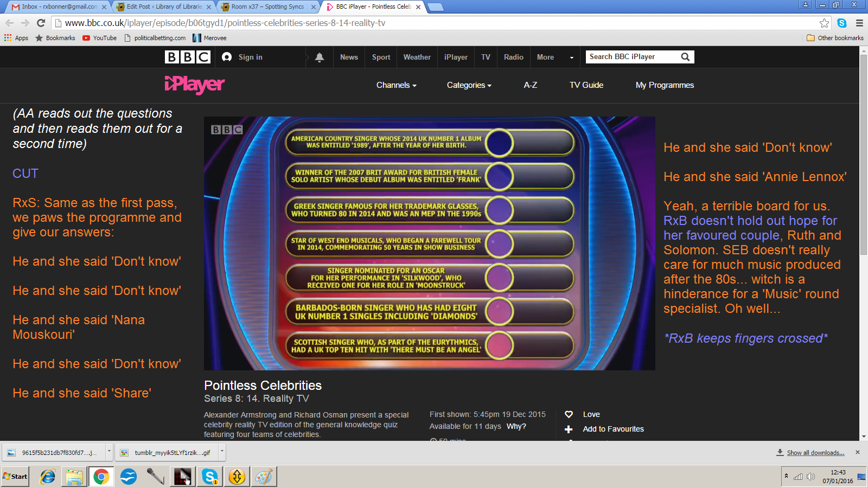This screenshot has width=868, height=488.
Task: Expand the Channels dropdown
Action: [x=396, y=85]
